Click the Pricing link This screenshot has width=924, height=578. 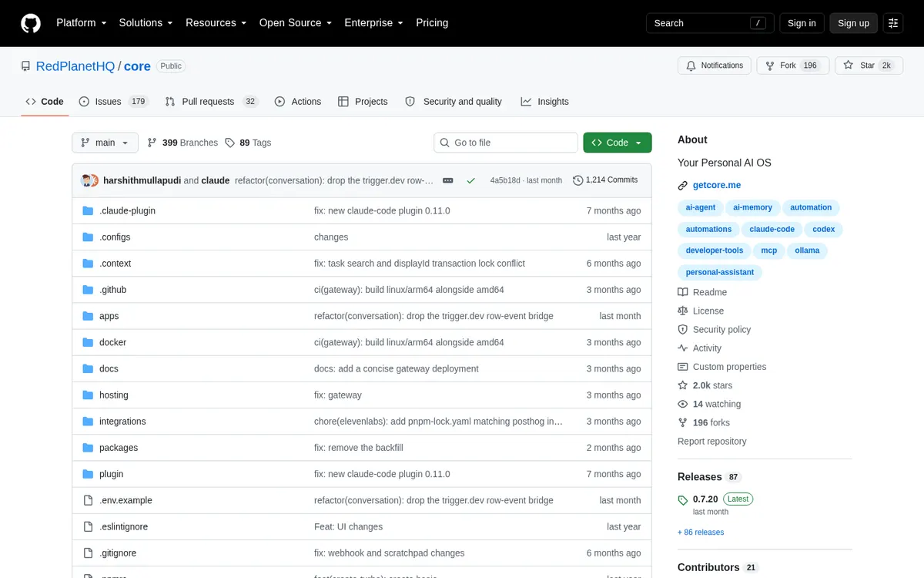(x=432, y=23)
